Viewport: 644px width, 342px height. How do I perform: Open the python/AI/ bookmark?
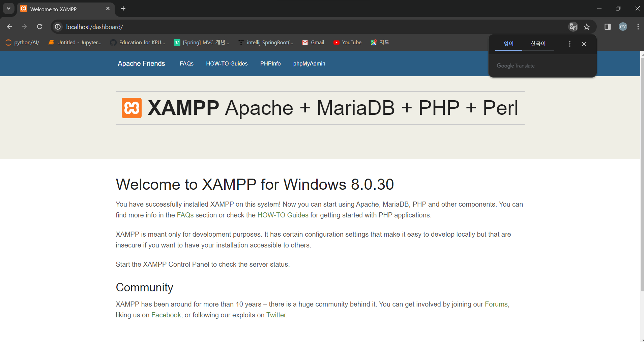pyautogui.click(x=23, y=43)
